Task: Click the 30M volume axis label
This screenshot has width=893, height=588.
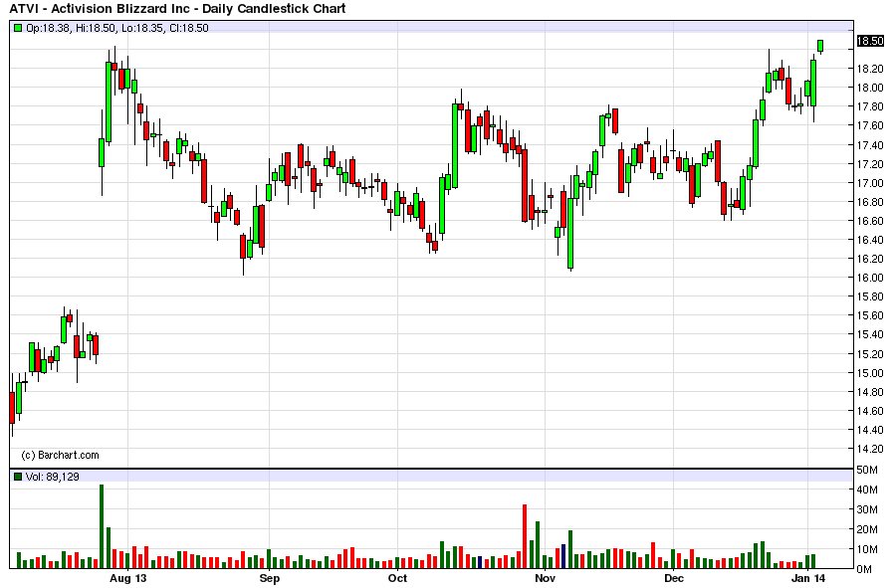Action: tap(867, 509)
